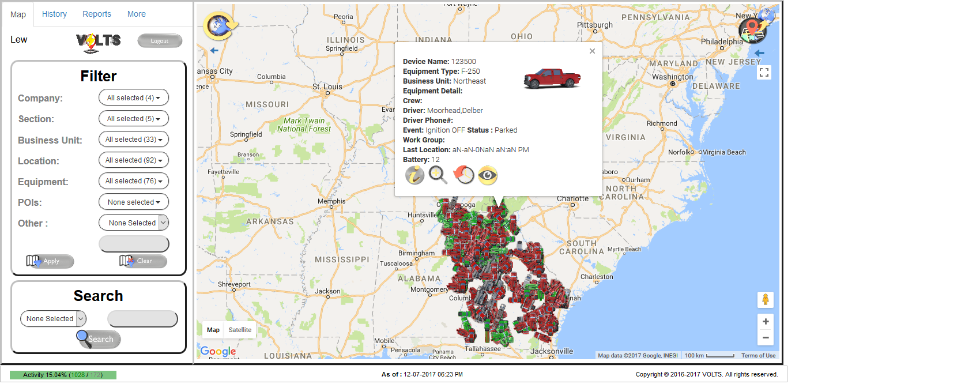Expand the Company filter dropdown
Viewport: 980px width, 384px height.
tap(134, 98)
